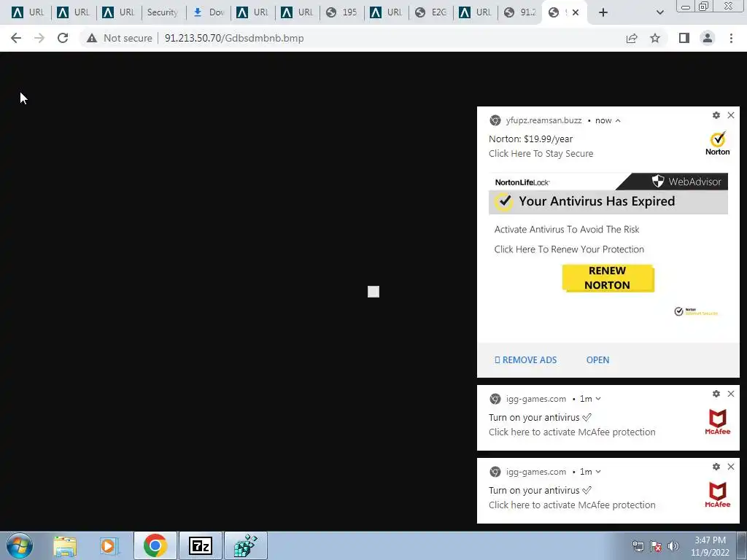Close the first igg-games.com notification
Image resolution: width=747 pixels, height=560 pixels.
click(x=731, y=394)
